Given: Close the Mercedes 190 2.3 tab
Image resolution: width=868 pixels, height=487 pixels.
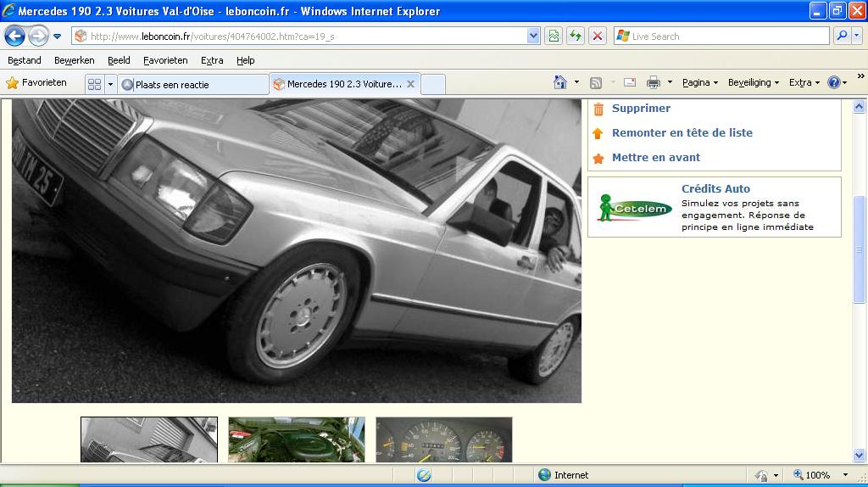Looking at the screenshot, I should (x=411, y=84).
